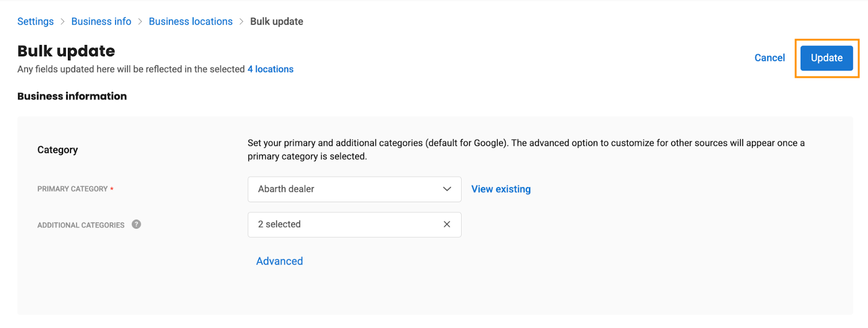Select the current Bulk update breadcrumb item
The height and width of the screenshot is (328, 868).
(277, 22)
